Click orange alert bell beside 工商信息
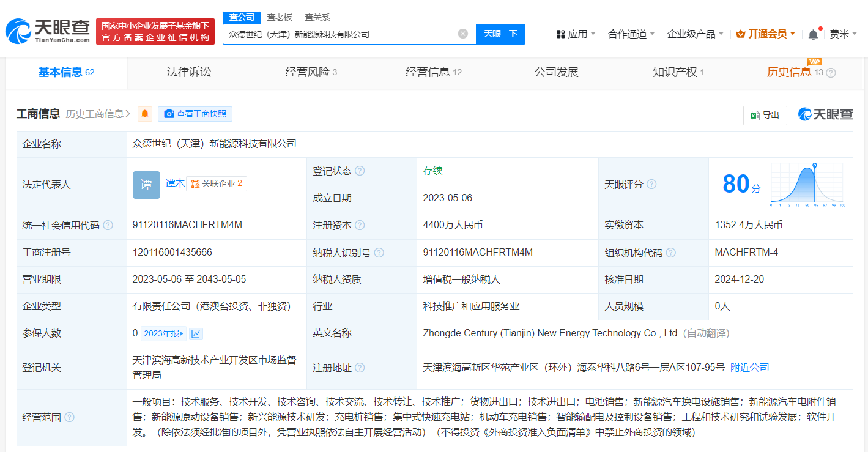This screenshot has height=452, width=868. (145, 114)
